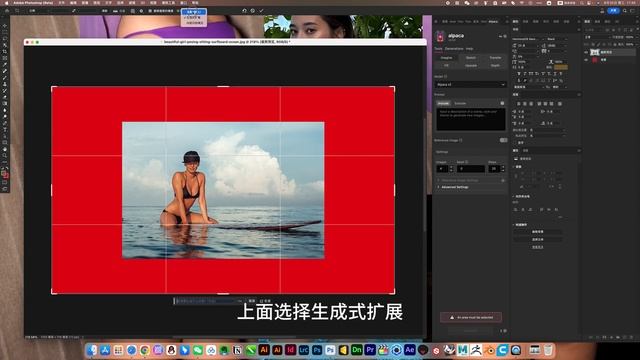Select the Crop tool in left toolbar
This screenshot has height=360, width=640.
pyautogui.click(x=5, y=51)
